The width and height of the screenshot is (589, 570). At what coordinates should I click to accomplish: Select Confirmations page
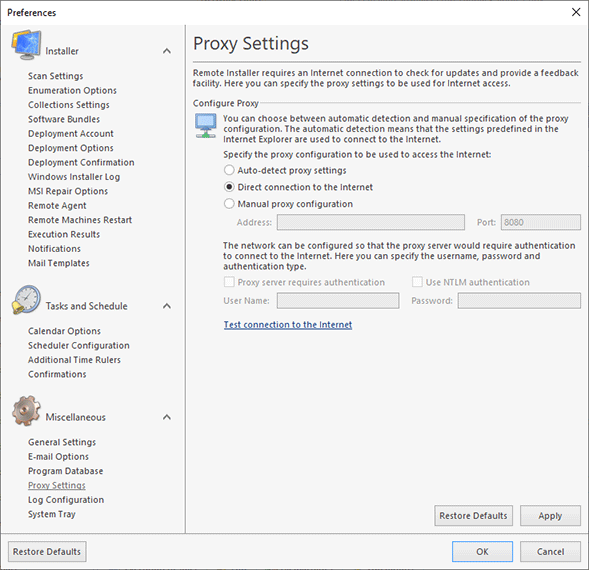coord(57,374)
